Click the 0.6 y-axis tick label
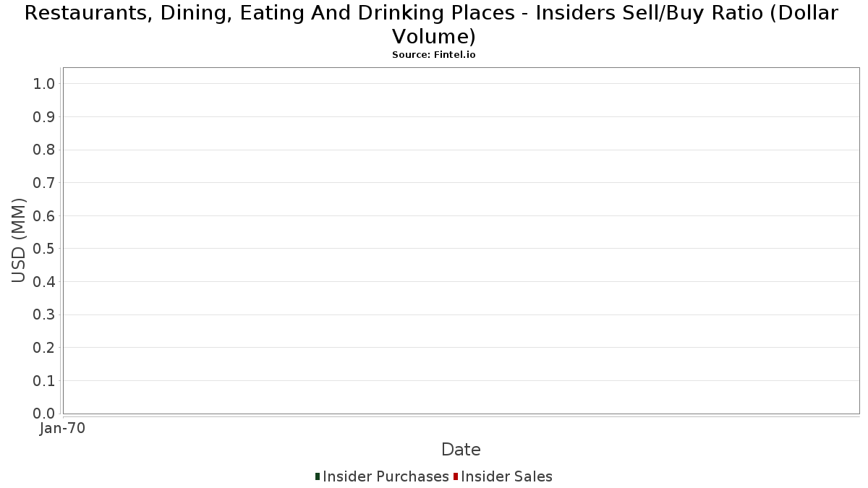 coord(44,216)
